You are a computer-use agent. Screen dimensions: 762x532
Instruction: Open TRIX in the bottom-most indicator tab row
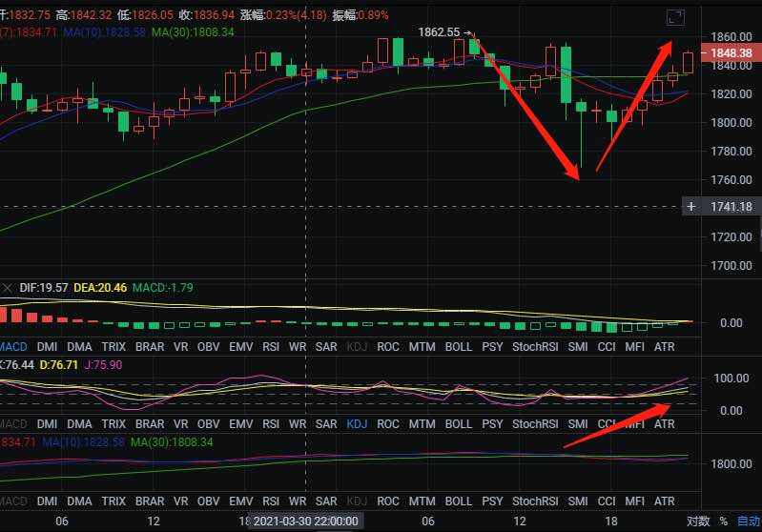click(113, 501)
